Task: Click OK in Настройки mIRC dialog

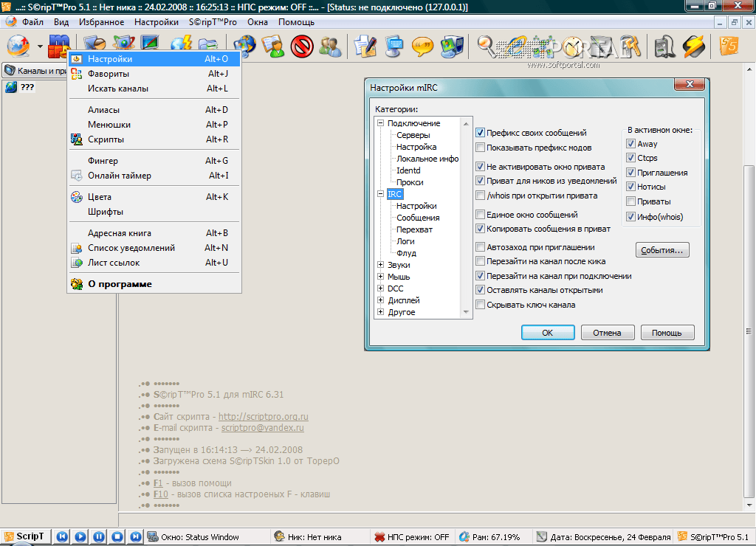Action: [x=548, y=333]
